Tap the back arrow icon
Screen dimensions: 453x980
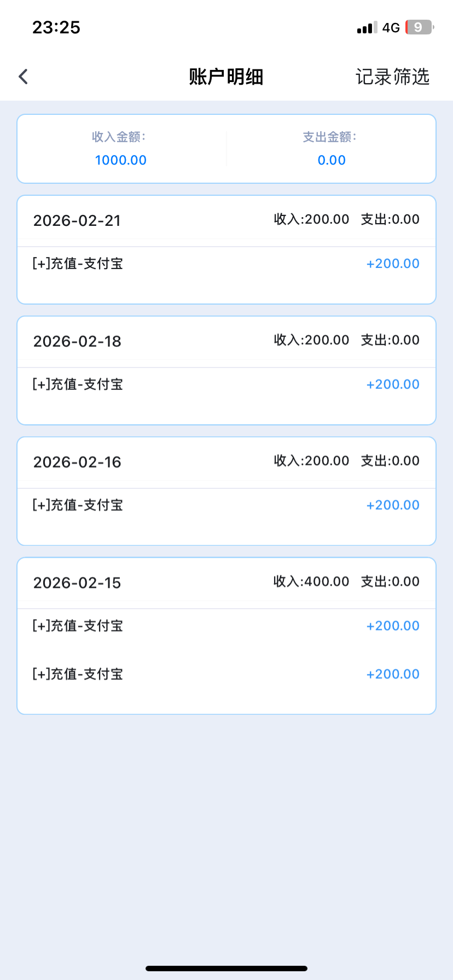point(23,77)
